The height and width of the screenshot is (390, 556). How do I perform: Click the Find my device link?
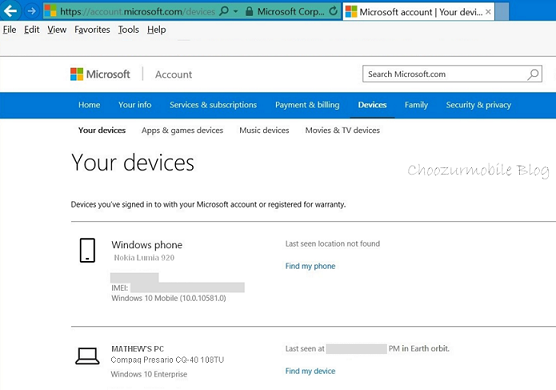(310, 371)
